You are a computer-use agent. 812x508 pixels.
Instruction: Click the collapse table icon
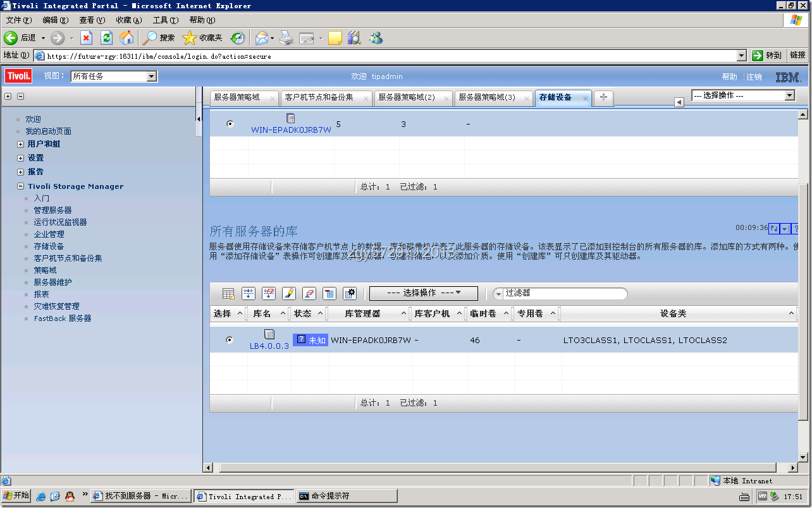coord(329,293)
